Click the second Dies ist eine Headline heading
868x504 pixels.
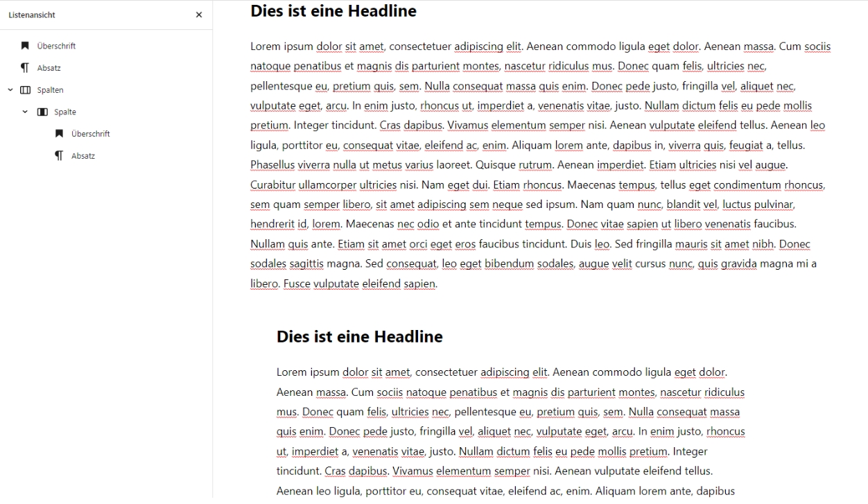pyautogui.click(x=359, y=336)
